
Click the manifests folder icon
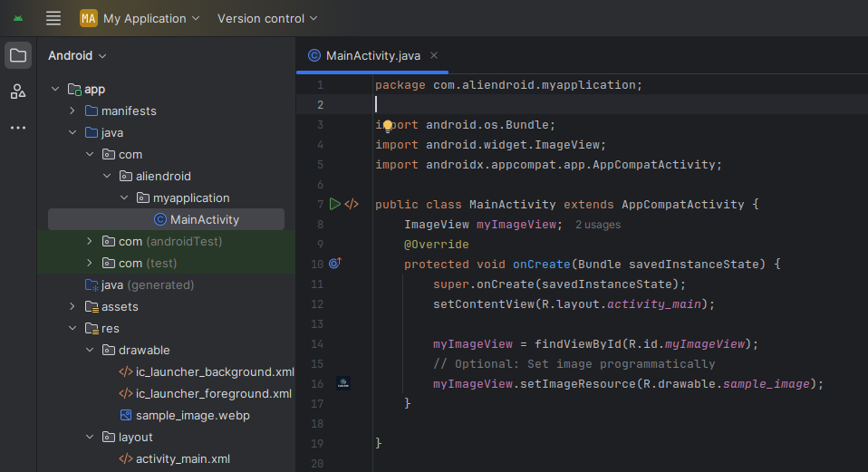coord(92,111)
